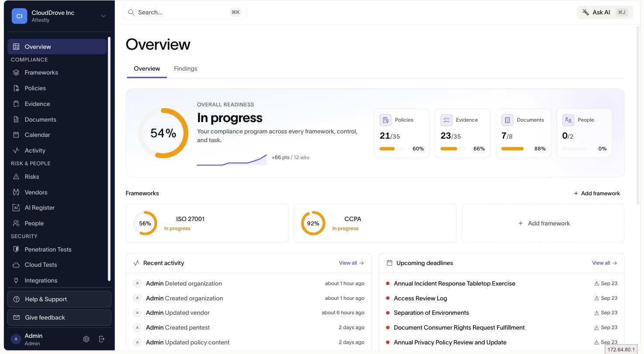The width and height of the screenshot is (644, 354).
Task: Click View all link for Upcoming deadlines
Action: (x=604, y=263)
